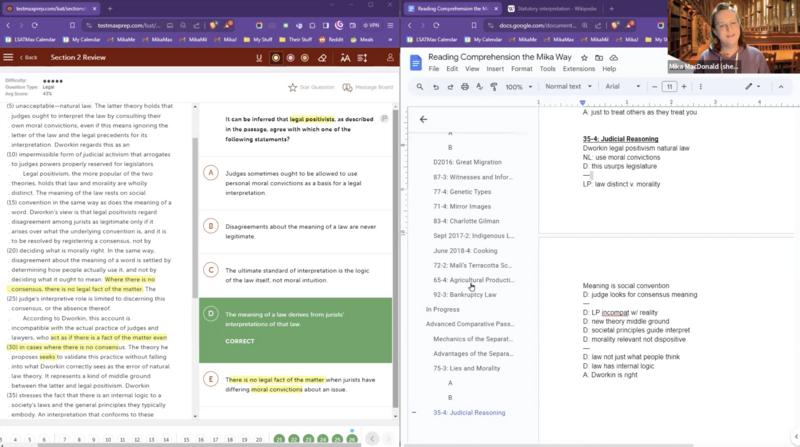Open the Format menu in Docs
The width and height of the screenshot is (800, 447).
pos(522,69)
